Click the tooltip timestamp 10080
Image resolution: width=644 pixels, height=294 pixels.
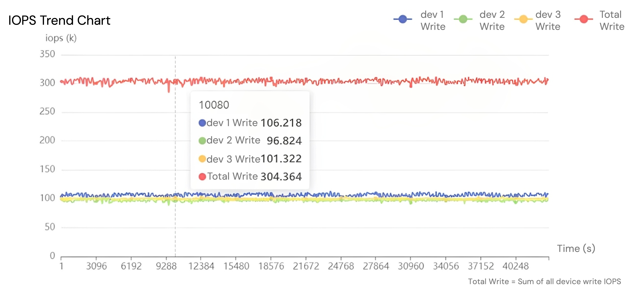(x=214, y=105)
